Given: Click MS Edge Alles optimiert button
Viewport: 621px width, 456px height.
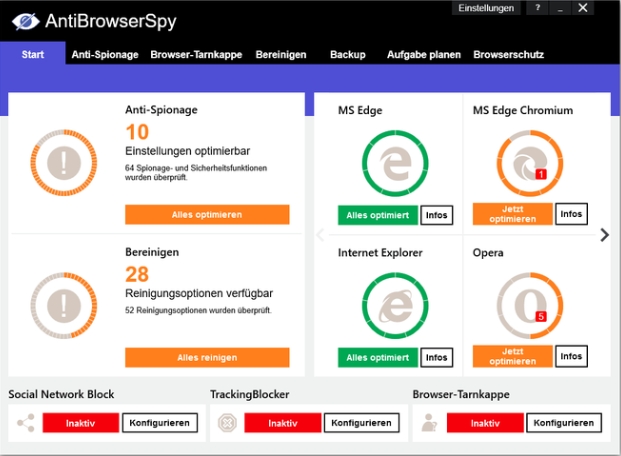Looking at the screenshot, I should click(x=377, y=215).
